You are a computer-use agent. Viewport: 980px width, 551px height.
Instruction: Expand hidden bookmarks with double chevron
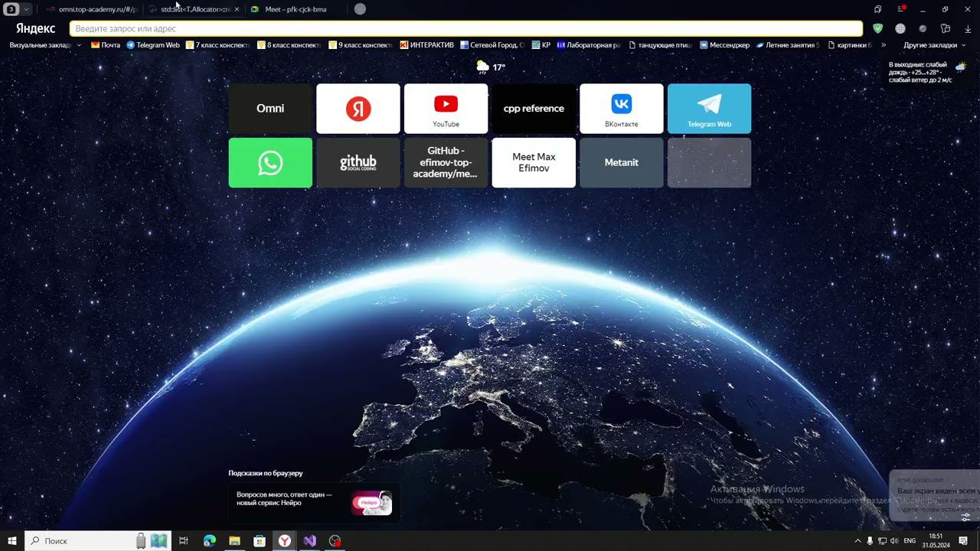[884, 45]
